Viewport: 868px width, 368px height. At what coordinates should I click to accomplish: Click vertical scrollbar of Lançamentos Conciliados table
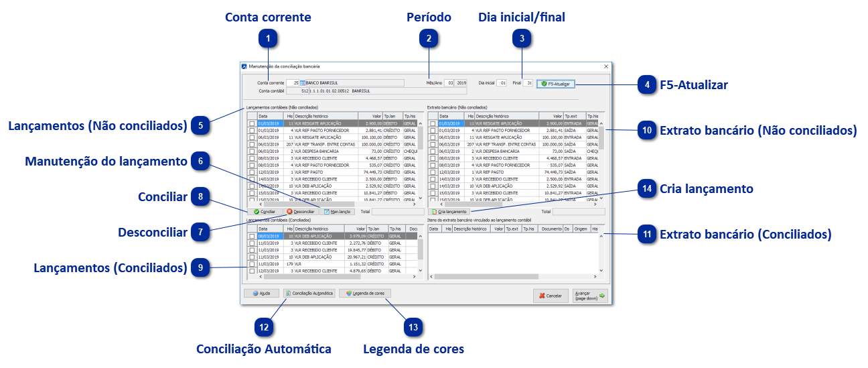pyautogui.click(x=421, y=253)
